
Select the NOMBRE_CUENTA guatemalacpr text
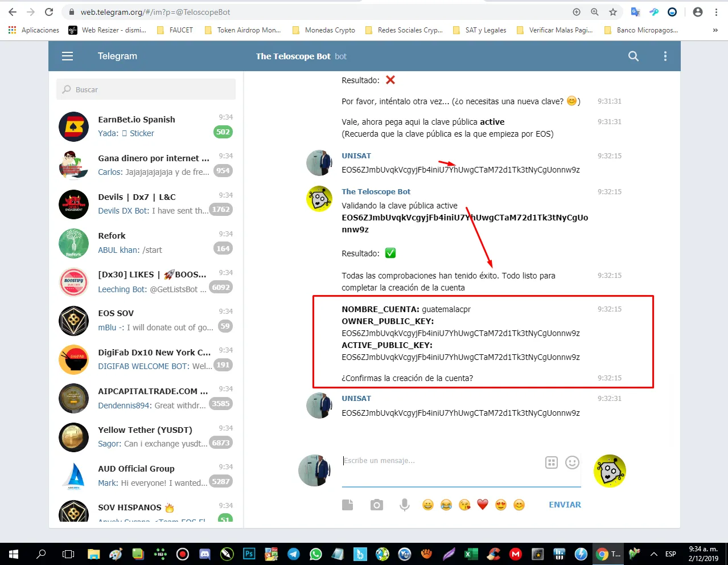click(406, 309)
